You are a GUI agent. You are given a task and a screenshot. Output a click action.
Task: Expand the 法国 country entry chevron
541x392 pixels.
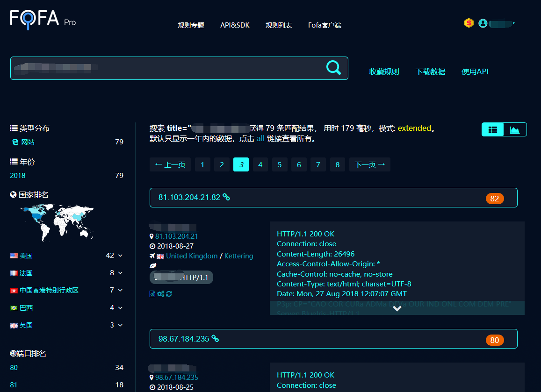121,273
